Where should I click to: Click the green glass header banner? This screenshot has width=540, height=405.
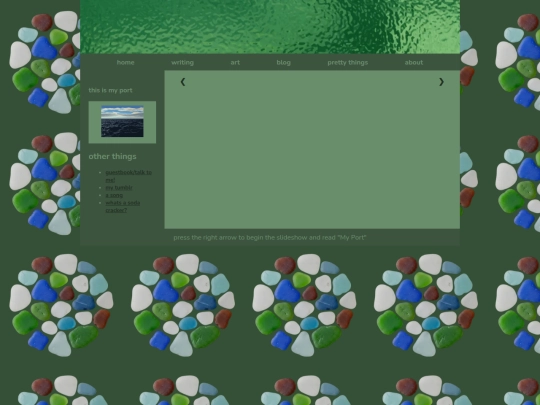pyautogui.click(x=270, y=27)
